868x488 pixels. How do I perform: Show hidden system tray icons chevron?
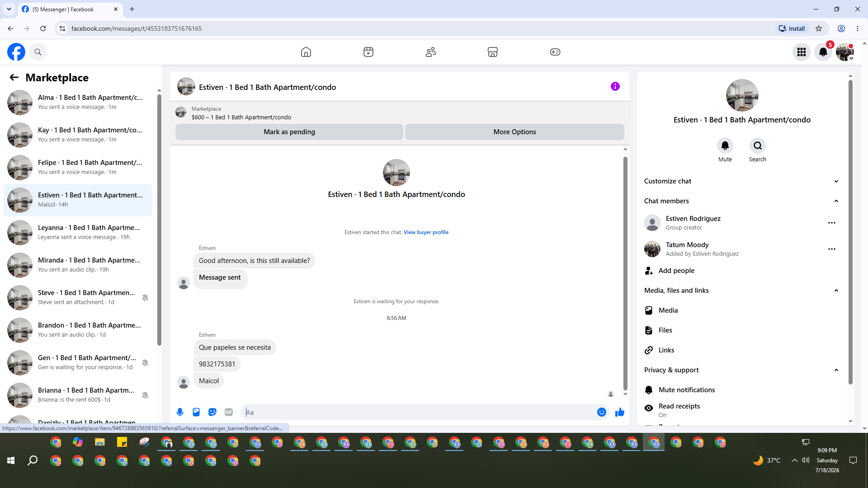tap(794, 460)
